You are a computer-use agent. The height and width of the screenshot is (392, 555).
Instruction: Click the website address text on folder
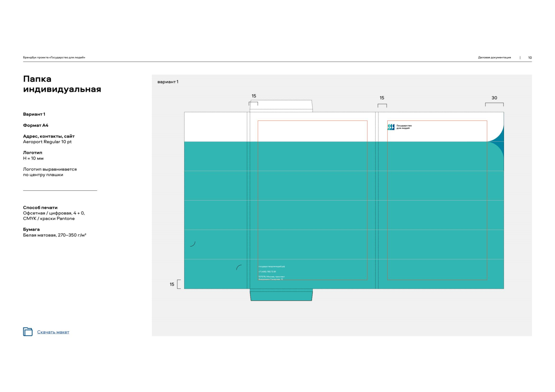(271, 267)
